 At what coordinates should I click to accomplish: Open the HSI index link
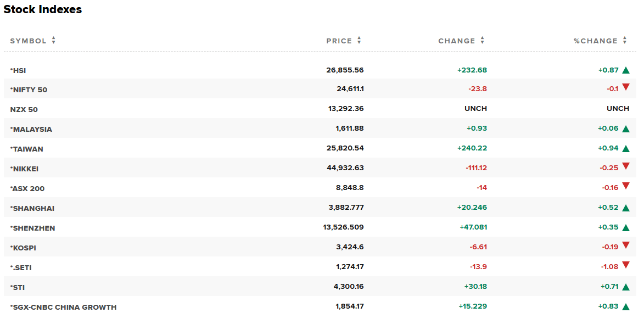[x=19, y=71]
